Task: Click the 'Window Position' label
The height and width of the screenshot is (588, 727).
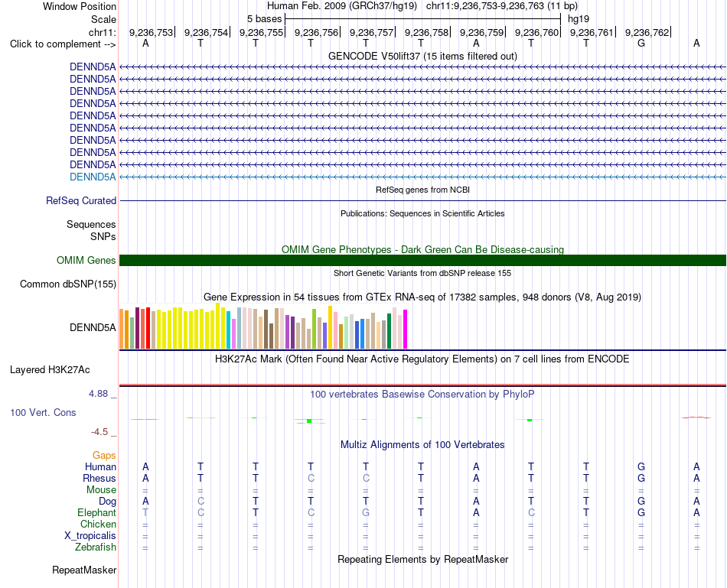Action: click(80, 6)
